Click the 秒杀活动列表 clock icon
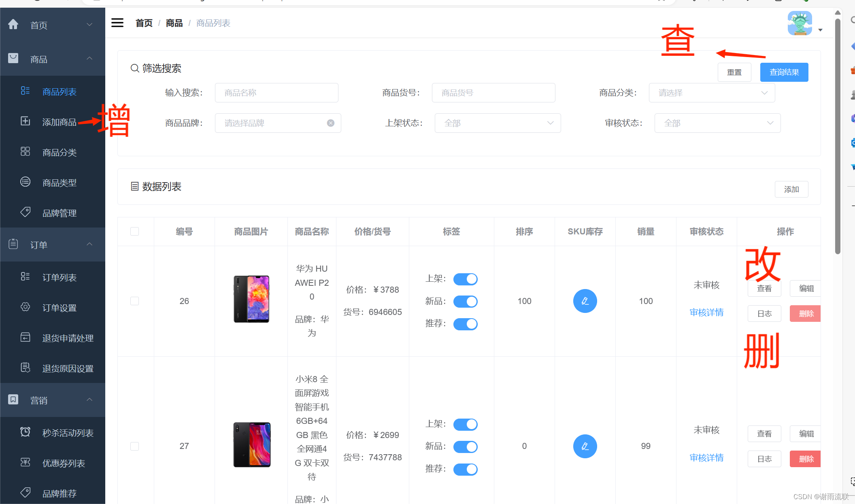Screen dimensions: 855x504 point(25,432)
